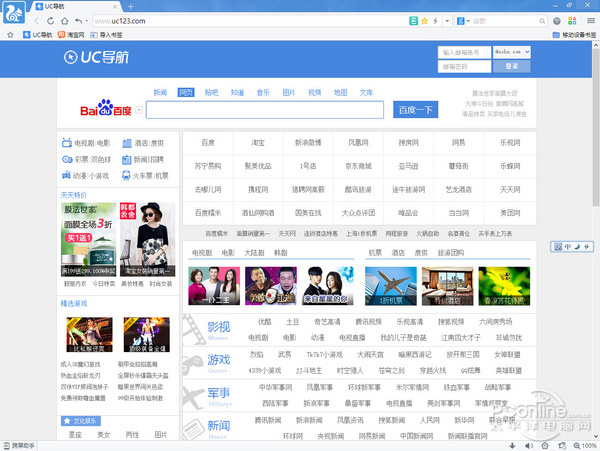
Task: Click the train icon beside 火车票
Action: [126, 176]
